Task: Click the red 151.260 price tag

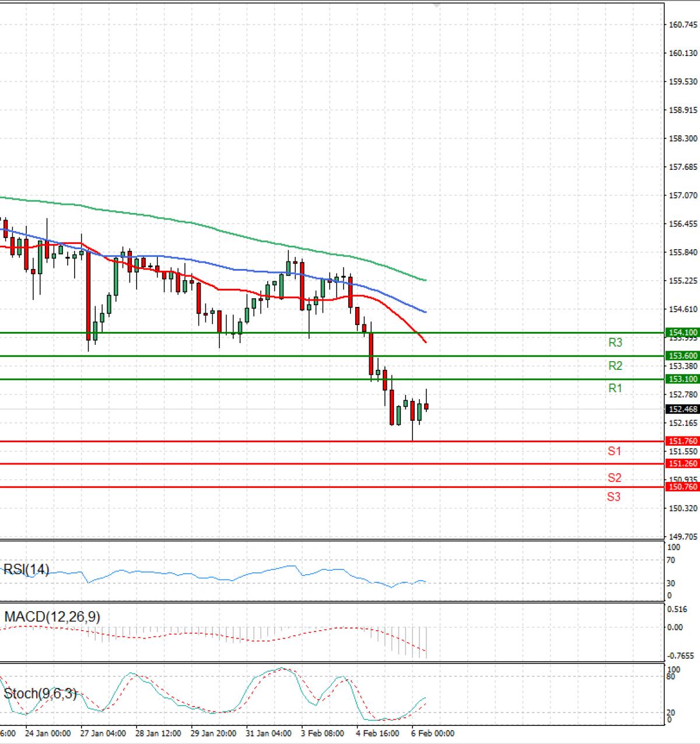Action: tap(682, 463)
